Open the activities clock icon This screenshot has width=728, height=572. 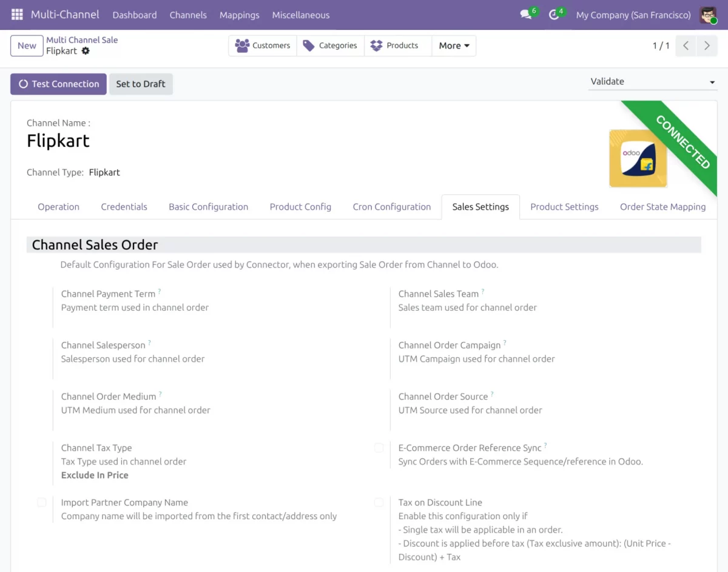click(554, 15)
